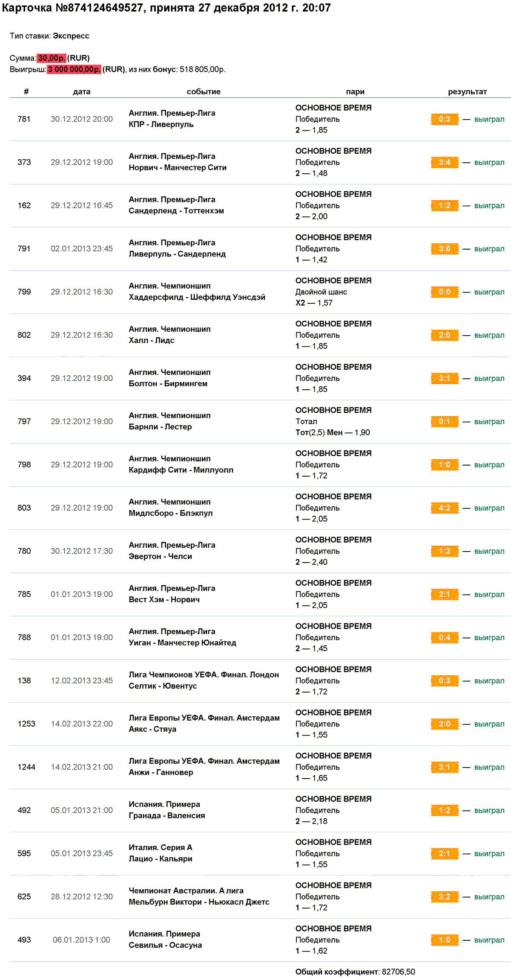Click the 3:4 score badge for Норвич - Манчестер Сити
511x980 pixels.
445,162
